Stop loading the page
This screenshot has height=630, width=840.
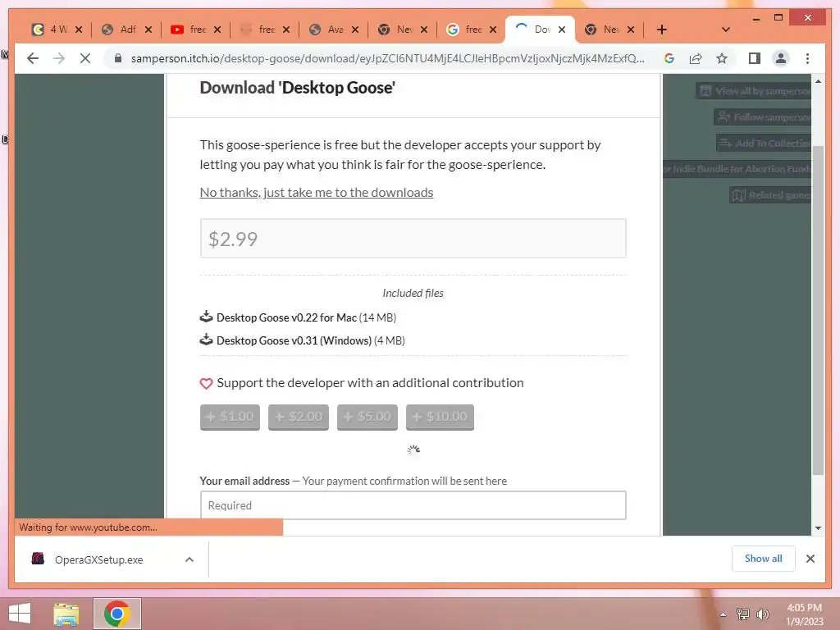pyautogui.click(x=85, y=58)
